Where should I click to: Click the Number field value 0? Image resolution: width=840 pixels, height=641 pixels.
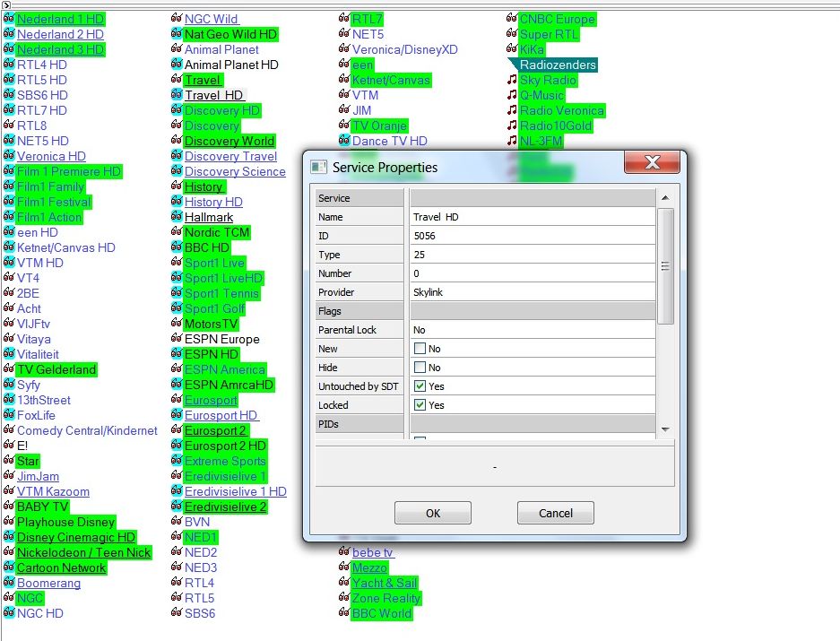pos(533,273)
